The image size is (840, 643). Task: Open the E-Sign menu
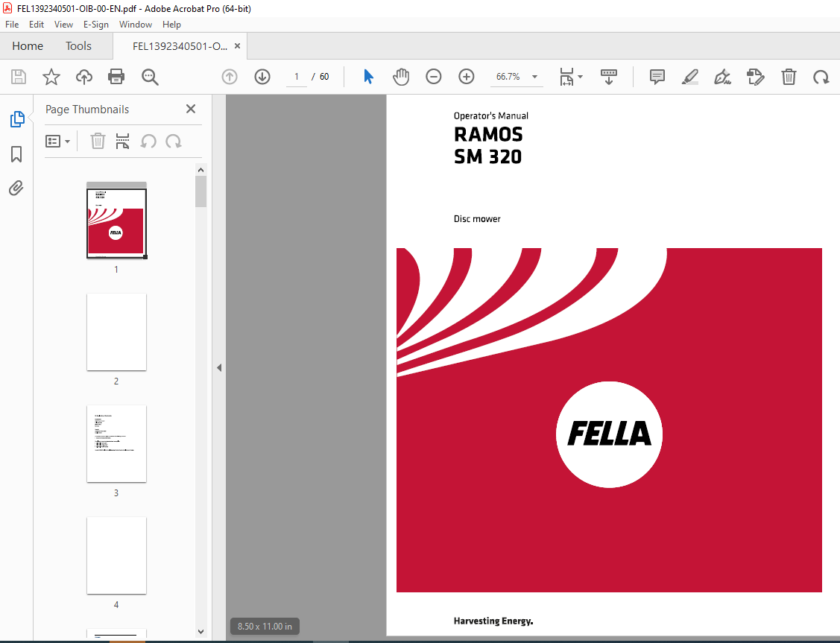[96, 25]
